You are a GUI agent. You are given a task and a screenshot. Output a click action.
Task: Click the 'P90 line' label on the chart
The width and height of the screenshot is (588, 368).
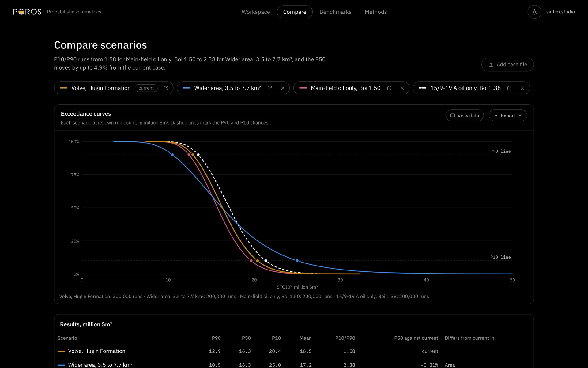coord(500,151)
